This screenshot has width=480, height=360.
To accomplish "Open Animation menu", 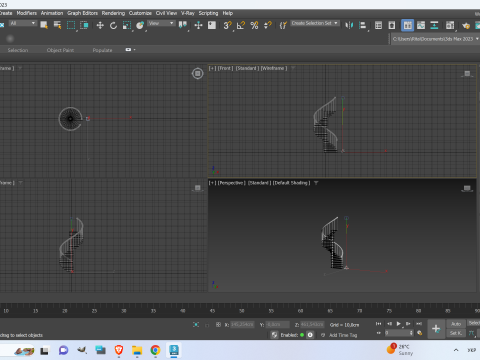I will [52, 13].
